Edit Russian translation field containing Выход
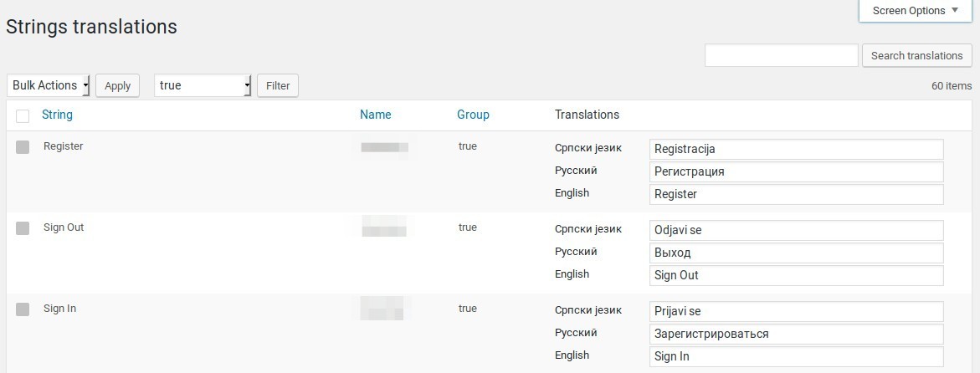Image resolution: width=980 pixels, height=373 pixels. coord(796,253)
